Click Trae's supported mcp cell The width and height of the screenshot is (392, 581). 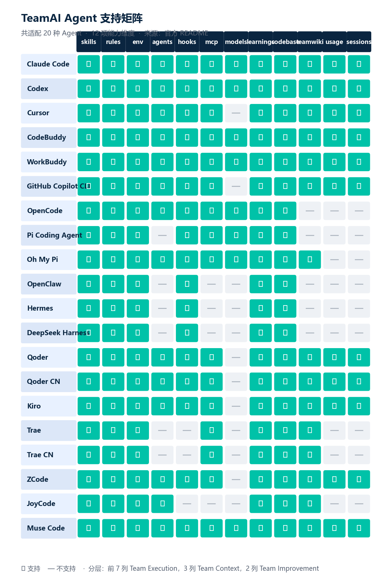(212, 430)
